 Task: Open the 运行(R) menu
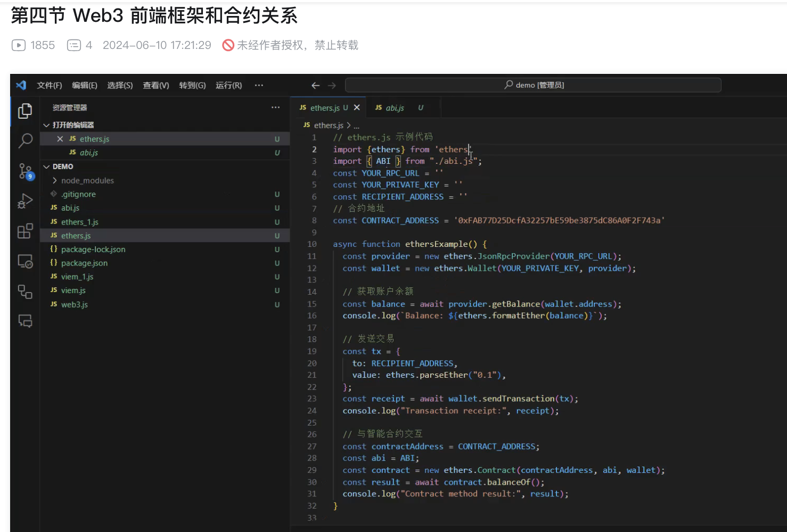click(228, 85)
